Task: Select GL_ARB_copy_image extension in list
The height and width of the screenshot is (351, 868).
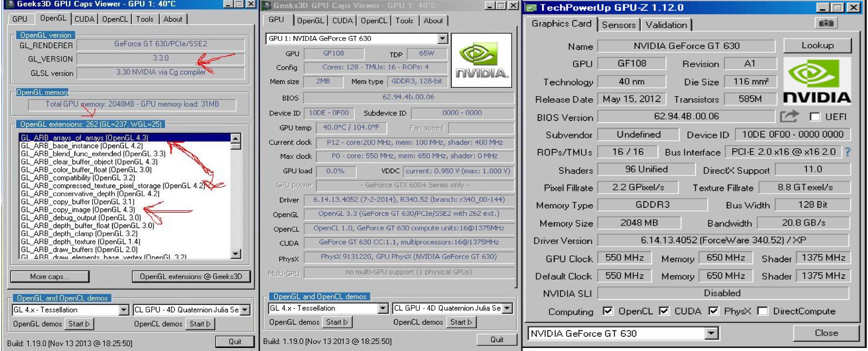Action: pyautogui.click(x=78, y=210)
